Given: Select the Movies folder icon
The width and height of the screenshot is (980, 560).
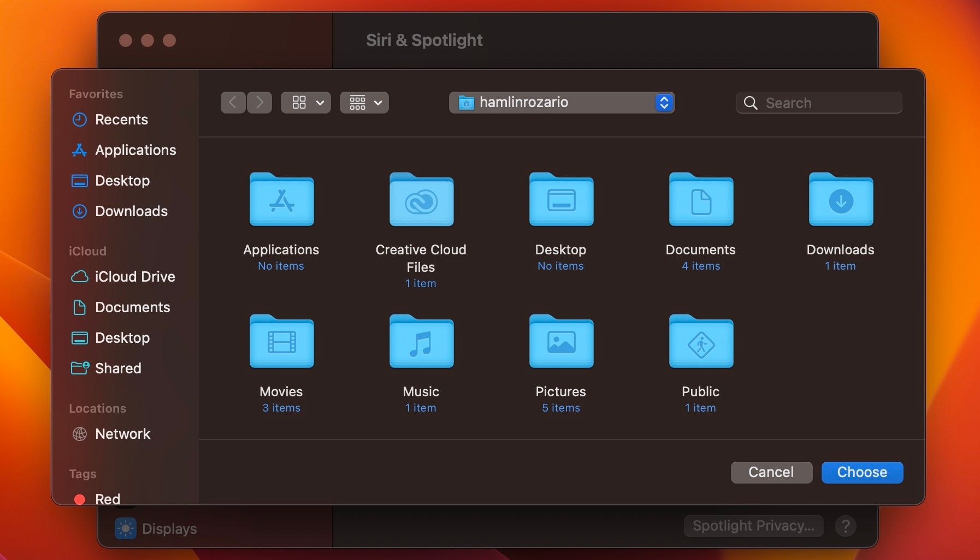Looking at the screenshot, I should tap(281, 342).
